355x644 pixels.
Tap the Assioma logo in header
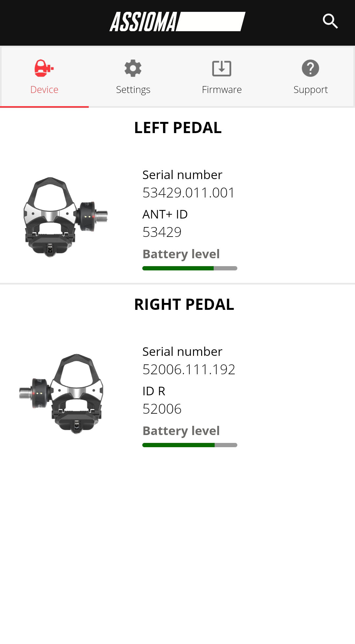coord(177,22)
